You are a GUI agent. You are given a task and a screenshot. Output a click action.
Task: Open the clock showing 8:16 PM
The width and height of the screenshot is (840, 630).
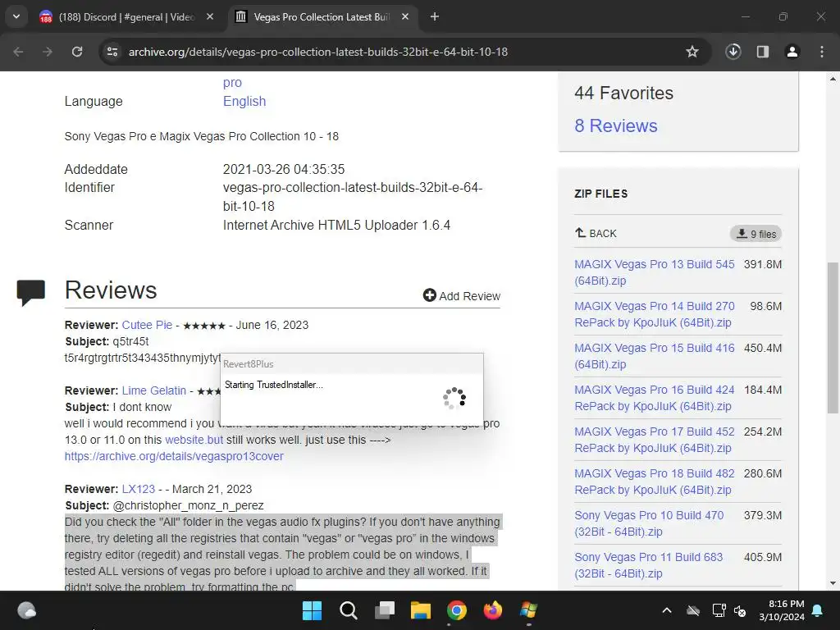tap(782, 610)
